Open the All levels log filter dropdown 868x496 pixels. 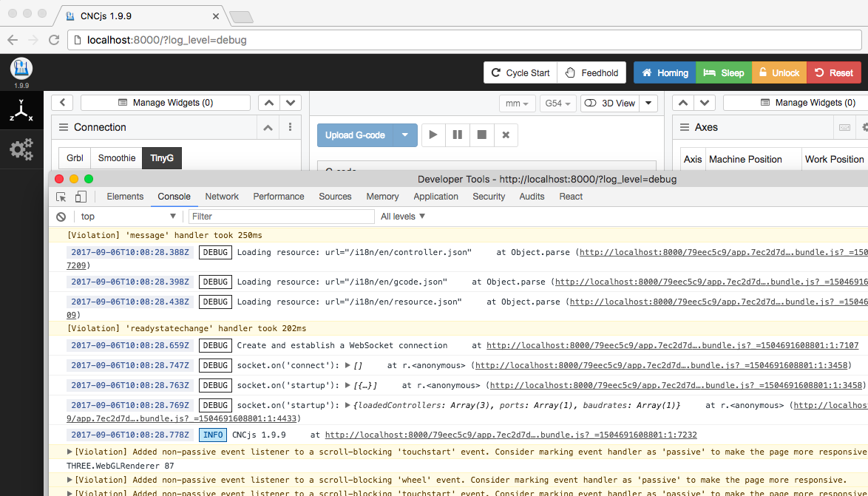click(x=403, y=217)
